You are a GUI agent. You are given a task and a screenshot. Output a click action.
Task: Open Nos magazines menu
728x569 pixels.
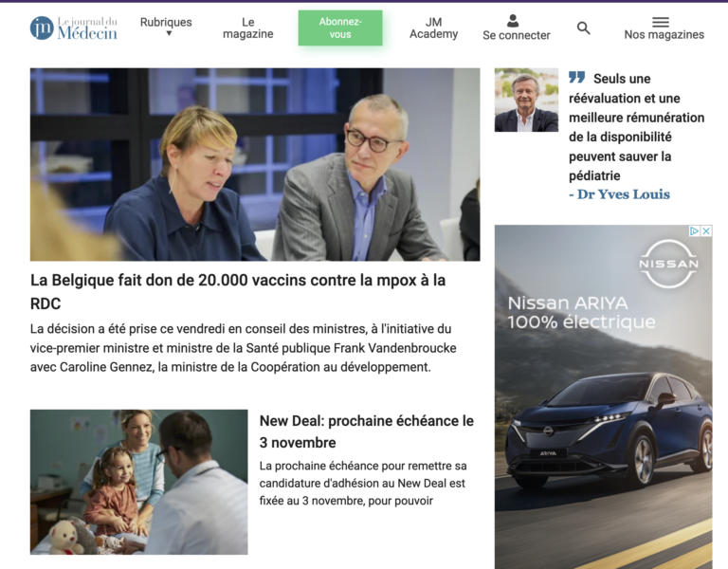click(x=664, y=34)
